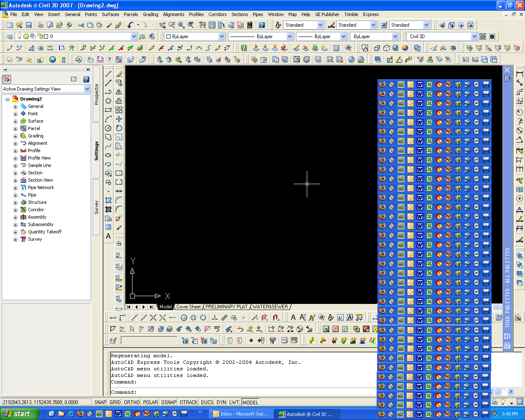Click the Snap to Perpendicular osnap icon
This screenshot has height=420, width=525.
(215, 317)
